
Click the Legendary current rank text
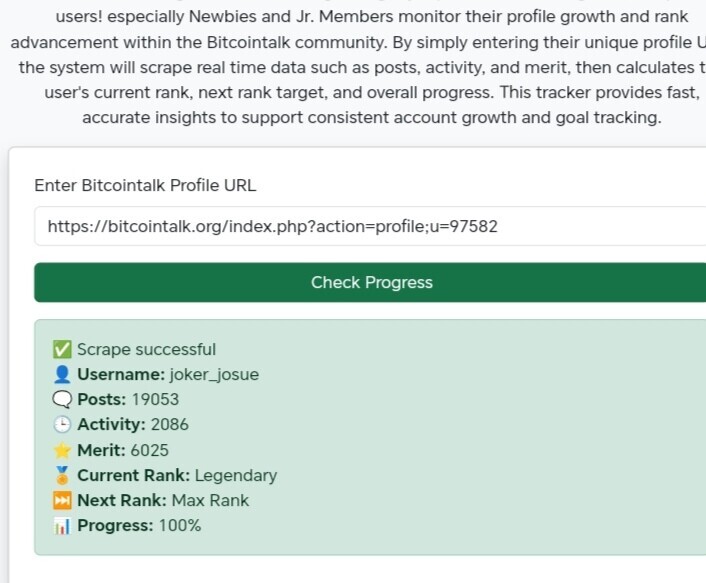coord(236,476)
